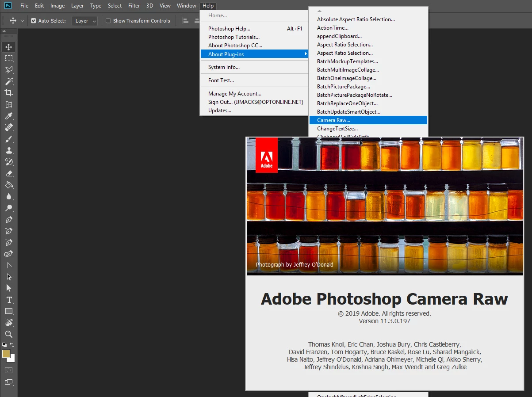The image size is (532, 397).
Task: Select the Convert Point tool
Action: (x=9, y=265)
